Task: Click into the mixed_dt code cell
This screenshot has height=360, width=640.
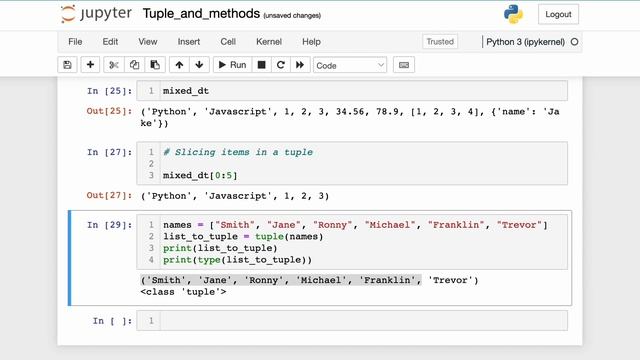Action: pyautogui.click(x=352, y=91)
